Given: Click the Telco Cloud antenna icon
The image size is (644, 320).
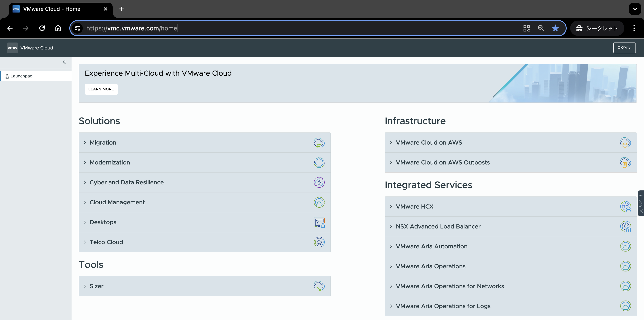Looking at the screenshot, I should [319, 242].
